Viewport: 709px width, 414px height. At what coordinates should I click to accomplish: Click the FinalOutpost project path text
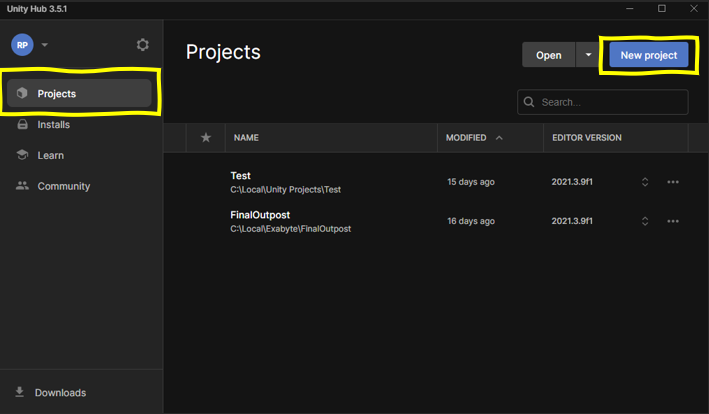pyautogui.click(x=290, y=229)
